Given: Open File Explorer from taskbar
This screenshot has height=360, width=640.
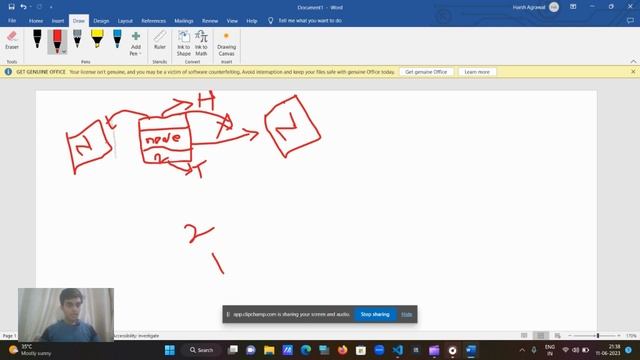Looking at the screenshot, I should click(x=269, y=350).
